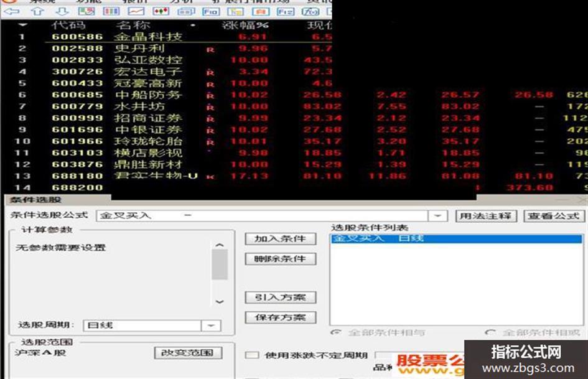This screenshot has width=588, height=379.
Task: Select the 金叉买入 日线 condition in list
Action: 456,238
